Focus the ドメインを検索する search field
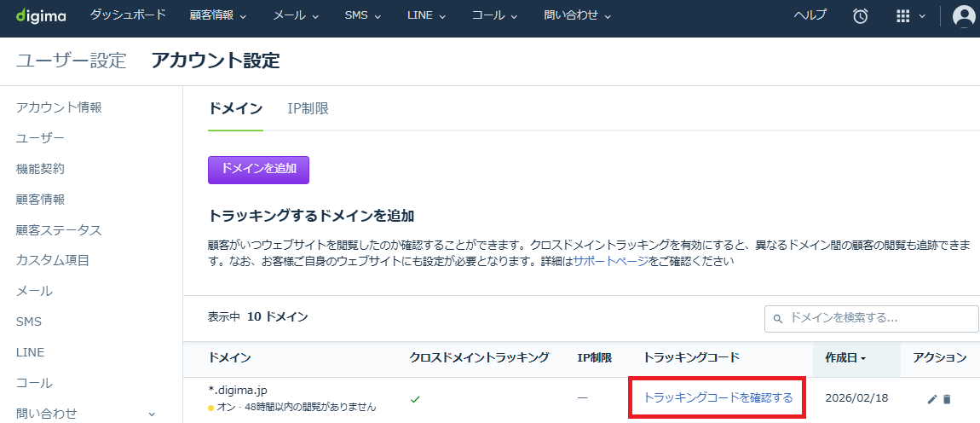This screenshot has height=423, width=980. pyautogui.click(x=871, y=318)
